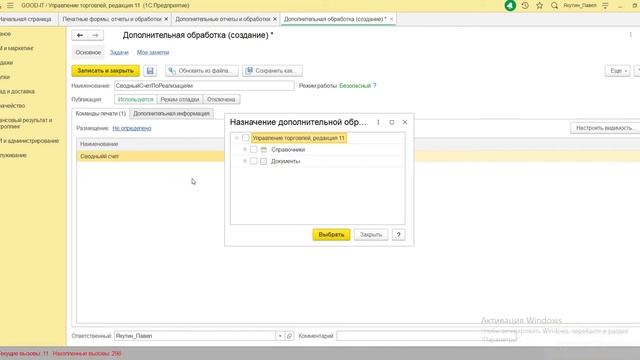
Task: Click the Комментарий input field
Action: (x=427, y=336)
